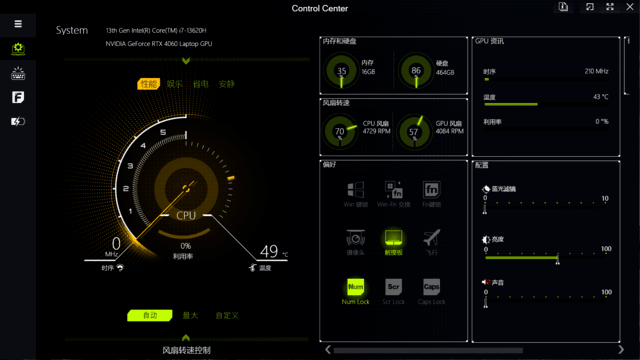Image resolution: width=640 pixels, height=360 pixels.
Task: Click the 亮度 brightness slider track
Action: 545,258
